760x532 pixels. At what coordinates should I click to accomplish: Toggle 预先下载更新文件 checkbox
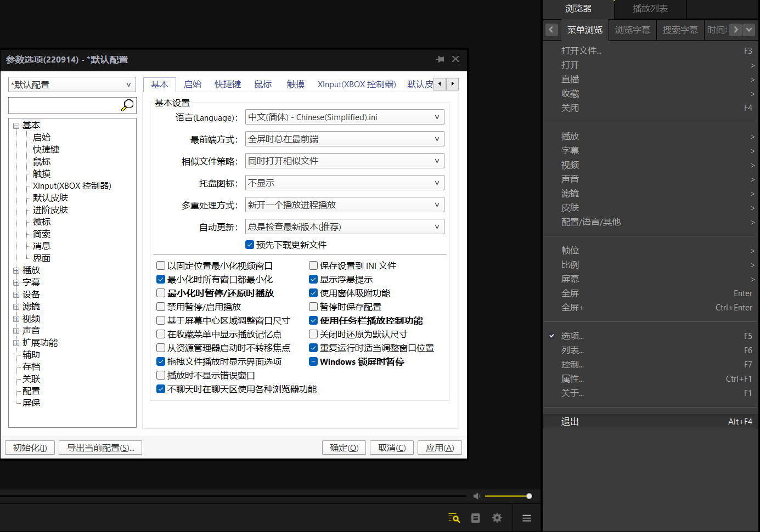click(250, 245)
